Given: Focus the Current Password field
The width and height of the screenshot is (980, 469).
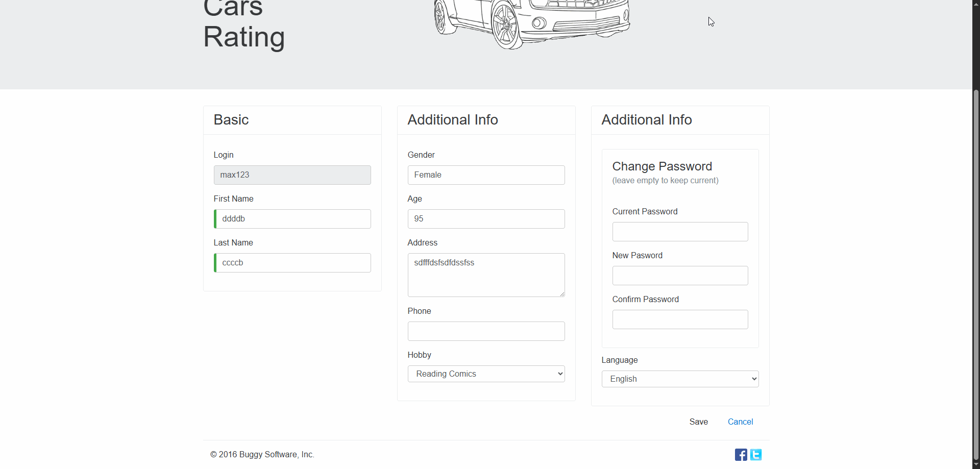Looking at the screenshot, I should point(680,232).
